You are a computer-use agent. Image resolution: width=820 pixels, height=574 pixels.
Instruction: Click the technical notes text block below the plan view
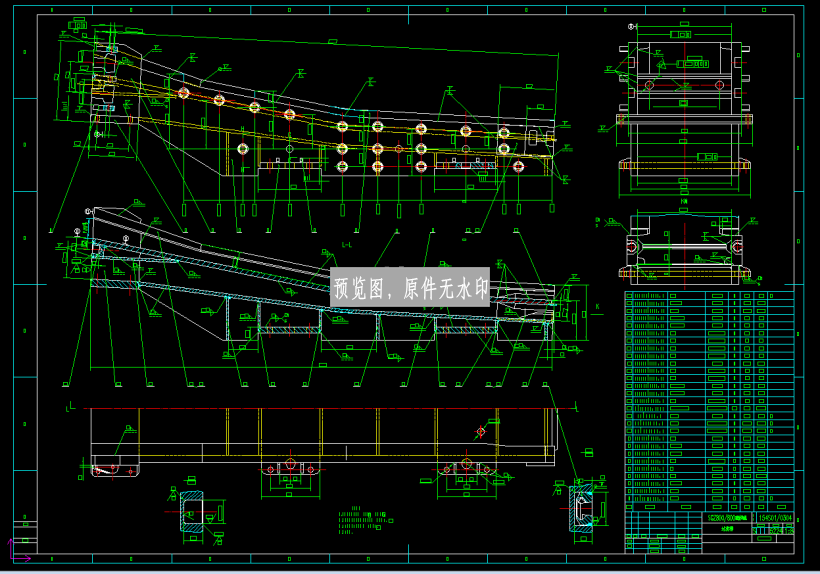click(x=365, y=521)
